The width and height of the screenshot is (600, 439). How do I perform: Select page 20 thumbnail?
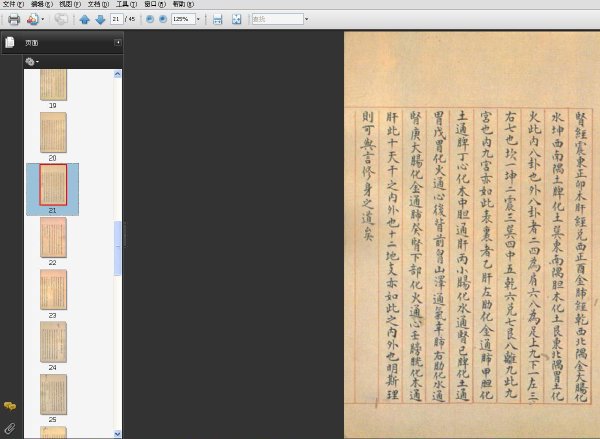(x=53, y=132)
